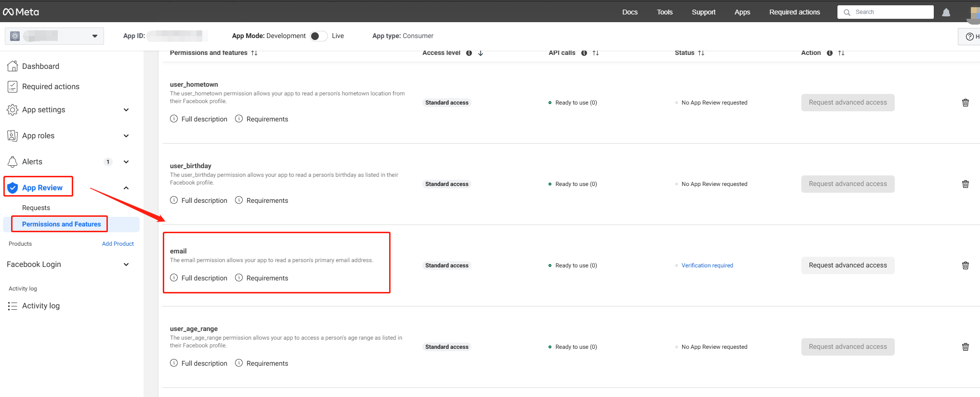Click the Access level info icon
Screen dimensions: 980x397
pos(469,53)
